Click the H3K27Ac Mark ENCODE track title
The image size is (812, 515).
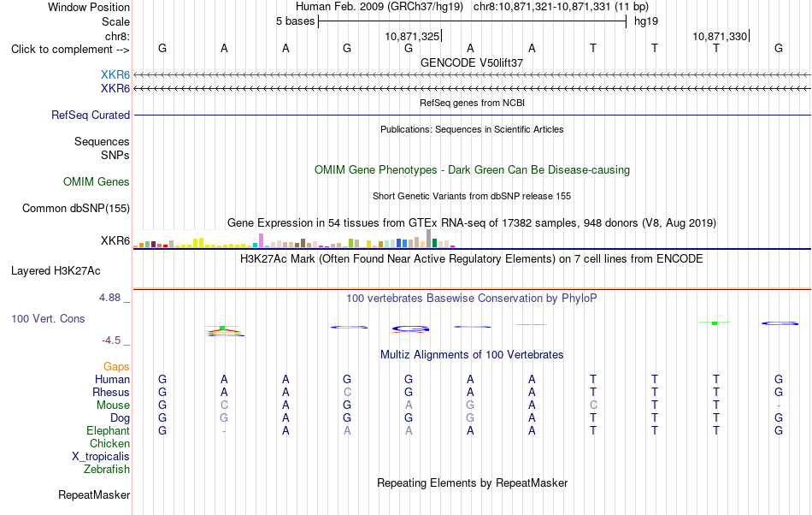(472, 258)
